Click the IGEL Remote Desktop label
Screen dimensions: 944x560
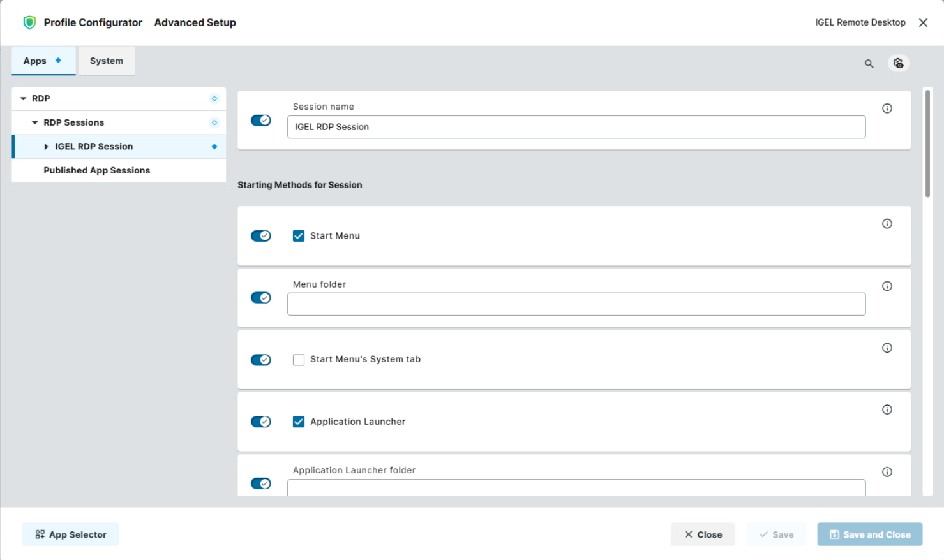coord(860,22)
